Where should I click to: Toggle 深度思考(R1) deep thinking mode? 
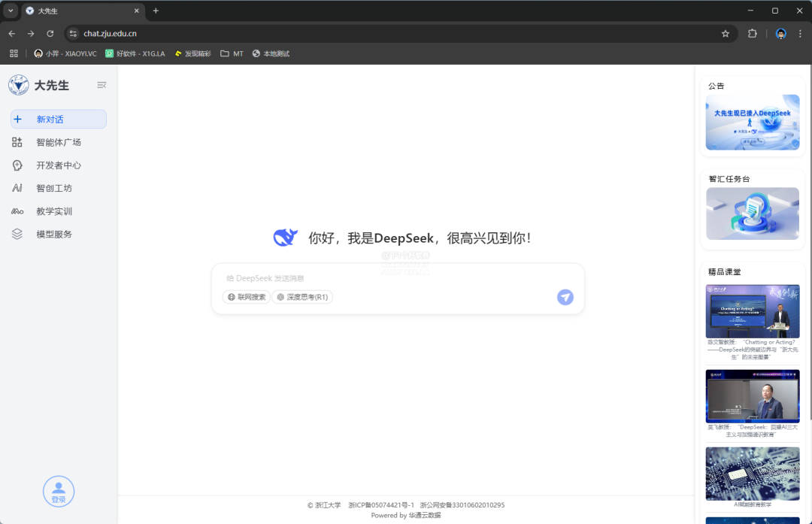pos(302,296)
